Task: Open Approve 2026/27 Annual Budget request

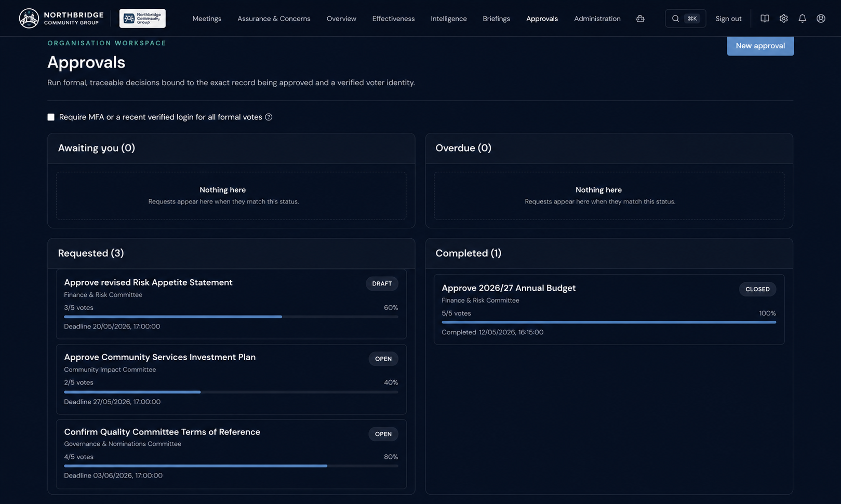Action: click(509, 288)
